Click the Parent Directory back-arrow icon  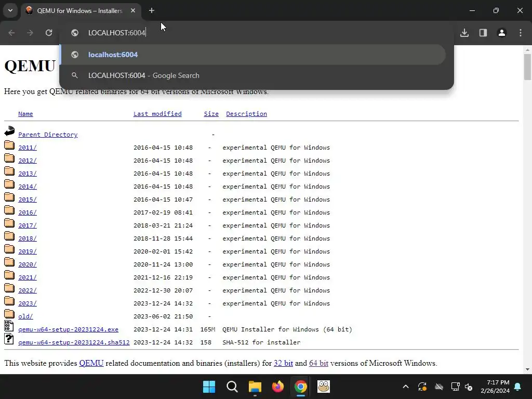pos(9,131)
